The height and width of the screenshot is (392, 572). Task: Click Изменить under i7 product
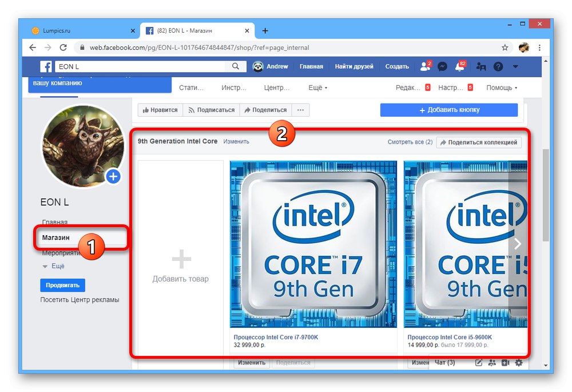pos(252,362)
